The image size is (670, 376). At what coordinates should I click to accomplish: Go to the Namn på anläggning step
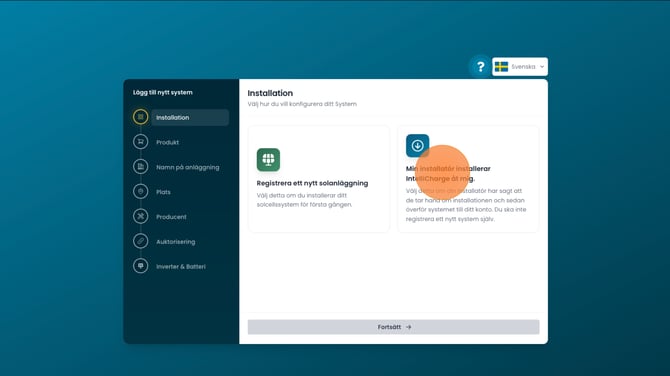point(188,167)
